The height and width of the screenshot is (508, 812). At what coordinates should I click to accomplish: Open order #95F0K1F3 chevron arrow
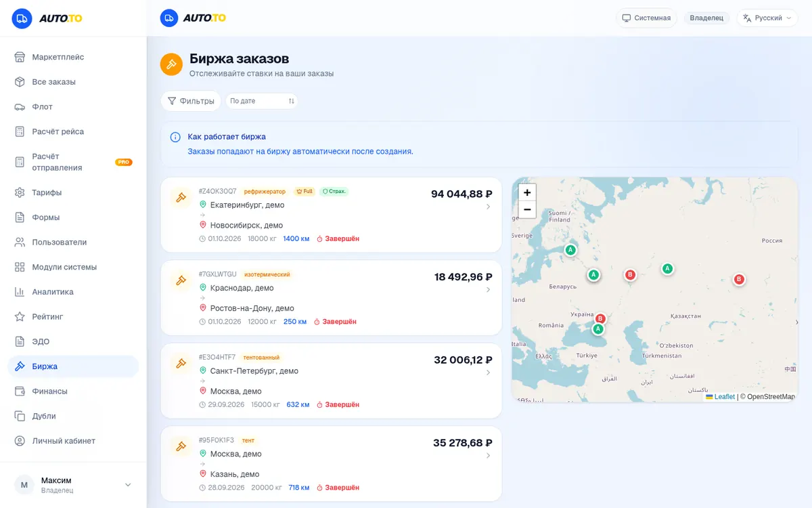[489, 456]
